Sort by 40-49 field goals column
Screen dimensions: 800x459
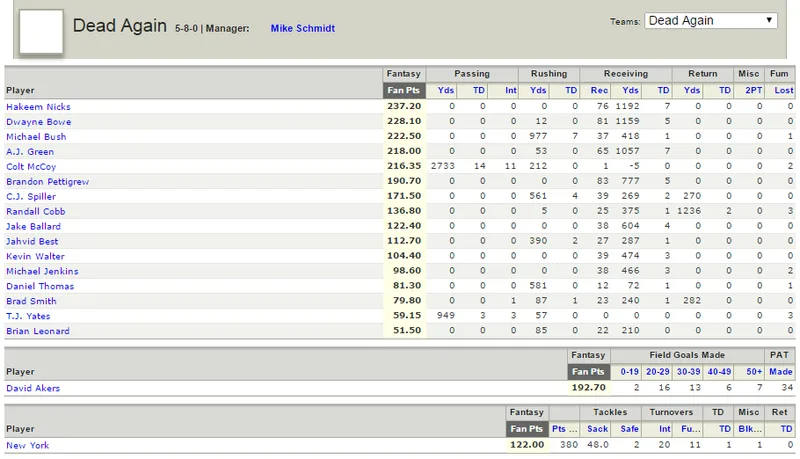pos(719,372)
